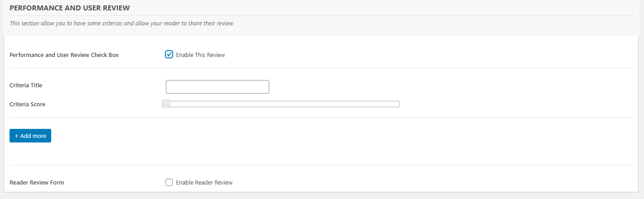Screen dimensions: 644x199
Task: Tick the Enable Reader Review checkbox
Action: [169, 182]
